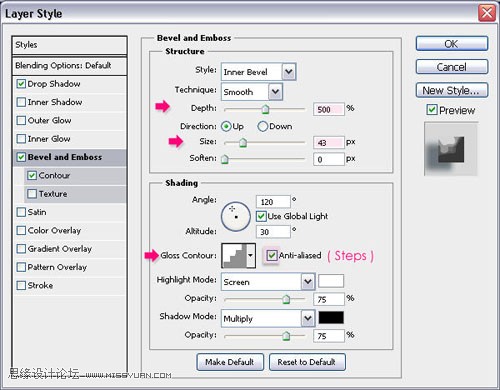Toggle the Anti-aliased checkbox
Viewport: 500px width, 390px height.
pyautogui.click(x=272, y=256)
